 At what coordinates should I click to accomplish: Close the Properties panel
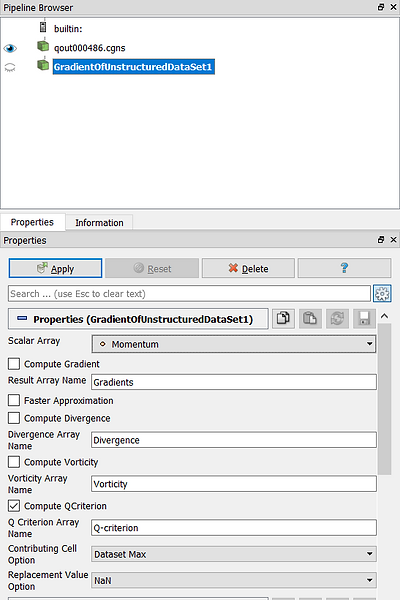click(x=393, y=240)
